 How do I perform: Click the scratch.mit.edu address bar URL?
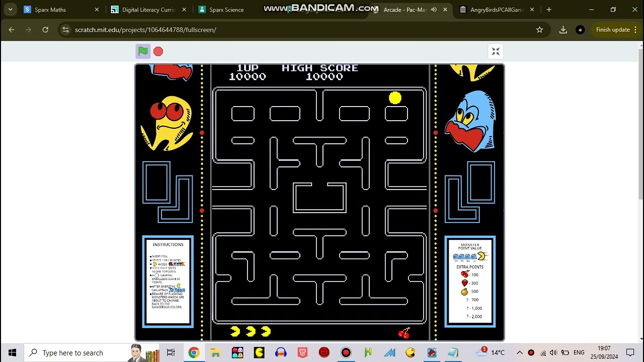(x=145, y=30)
